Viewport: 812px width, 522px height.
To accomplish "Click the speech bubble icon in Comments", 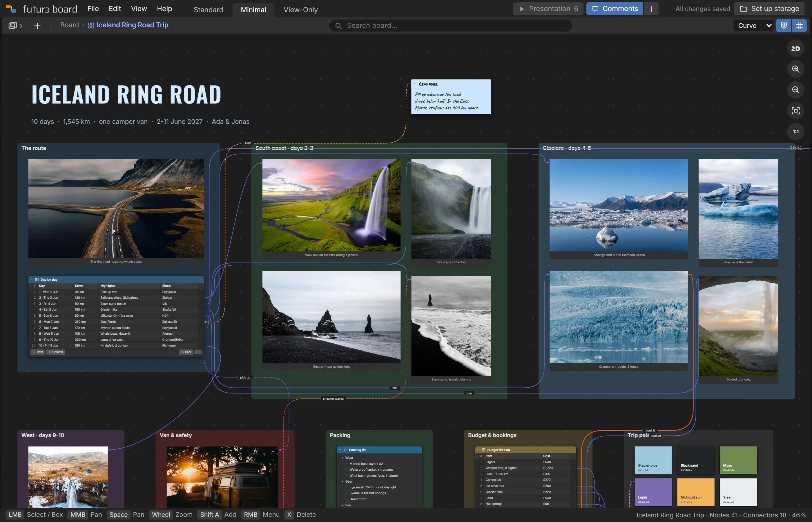I will pyautogui.click(x=595, y=9).
